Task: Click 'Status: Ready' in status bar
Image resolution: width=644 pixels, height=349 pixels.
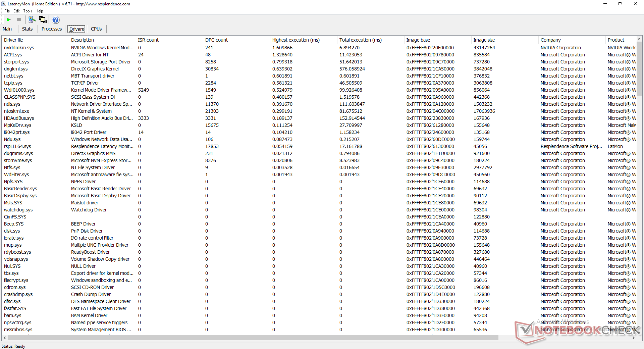Action: point(13,346)
